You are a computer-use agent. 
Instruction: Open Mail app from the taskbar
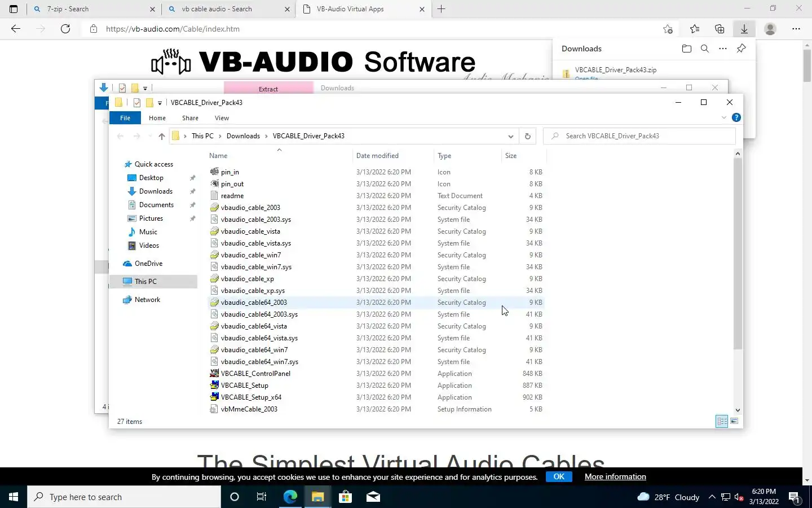[x=373, y=497]
